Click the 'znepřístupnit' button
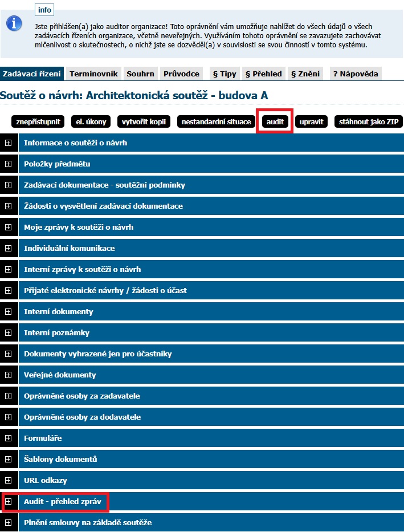Viewport: 404px width, 532px height. click(x=38, y=121)
